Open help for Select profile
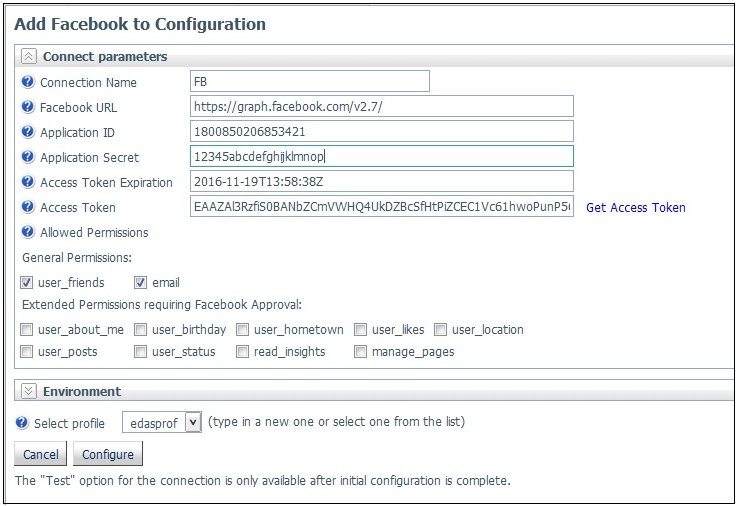 [x=22, y=423]
